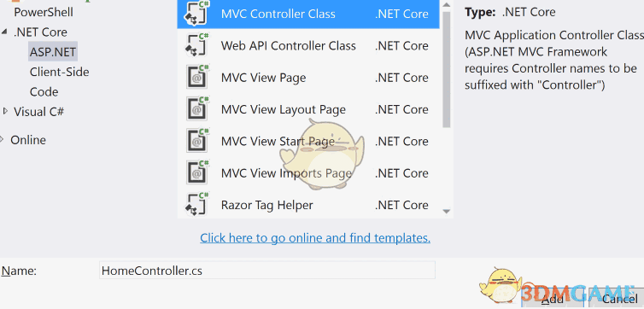Open the Code category
The image size is (644, 309).
(44, 91)
